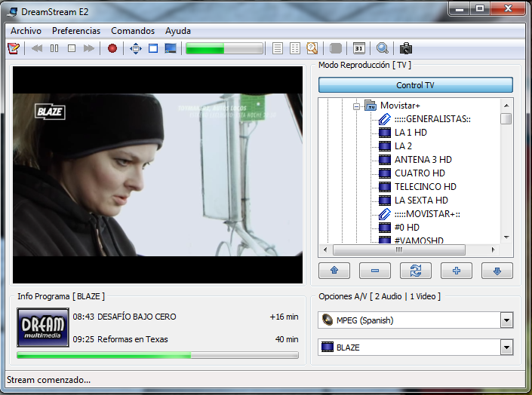
Task: Open the Preferencias menu
Action: click(76, 31)
